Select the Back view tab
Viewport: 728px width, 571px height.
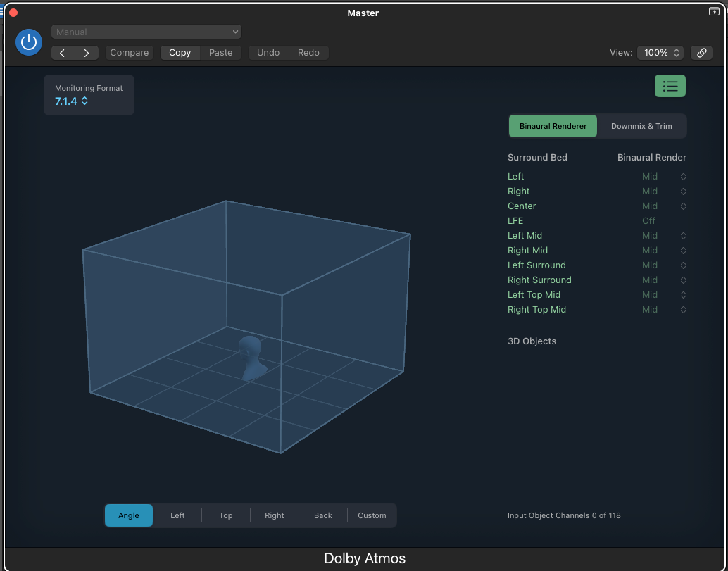coord(322,515)
